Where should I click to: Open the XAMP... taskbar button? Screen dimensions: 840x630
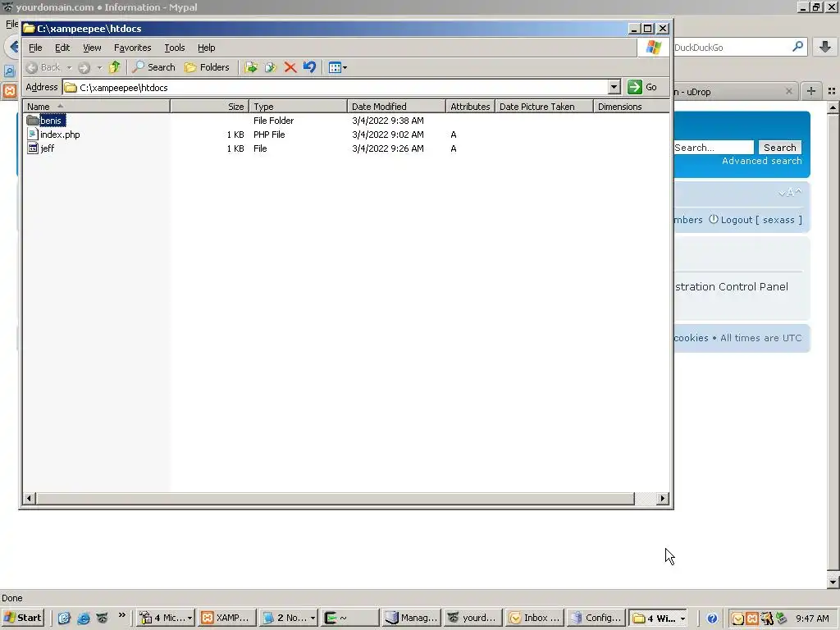226,618
